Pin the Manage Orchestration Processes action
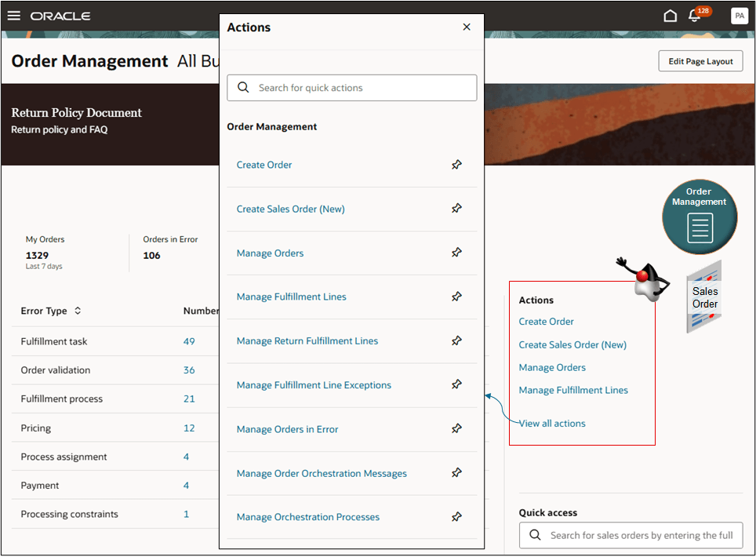 click(456, 516)
